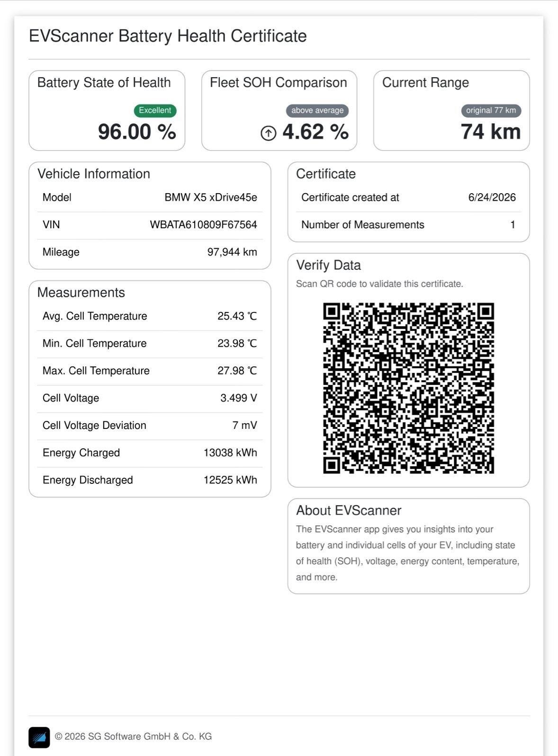This screenshot has height=756, width=558.
Task: Click the Max. Cell Temperature label
Action: 96,371
